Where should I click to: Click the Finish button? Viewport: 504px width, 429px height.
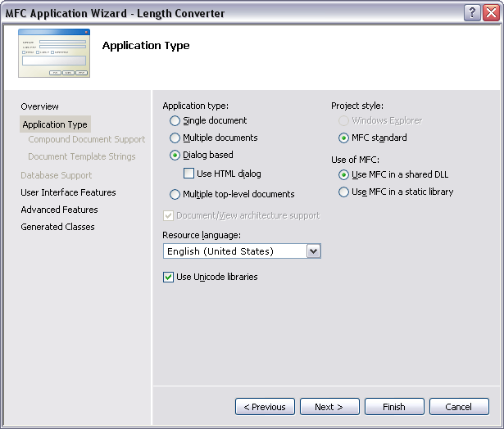[394, 407]
